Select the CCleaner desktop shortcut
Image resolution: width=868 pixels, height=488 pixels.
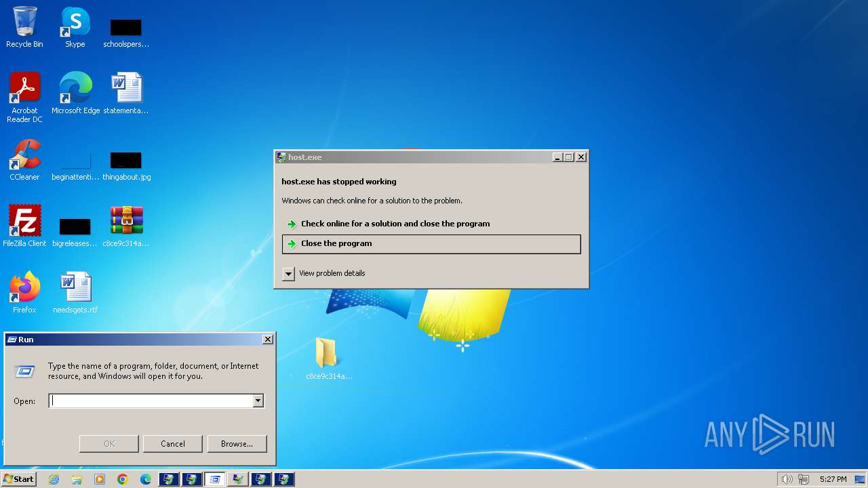pos(24,159)
